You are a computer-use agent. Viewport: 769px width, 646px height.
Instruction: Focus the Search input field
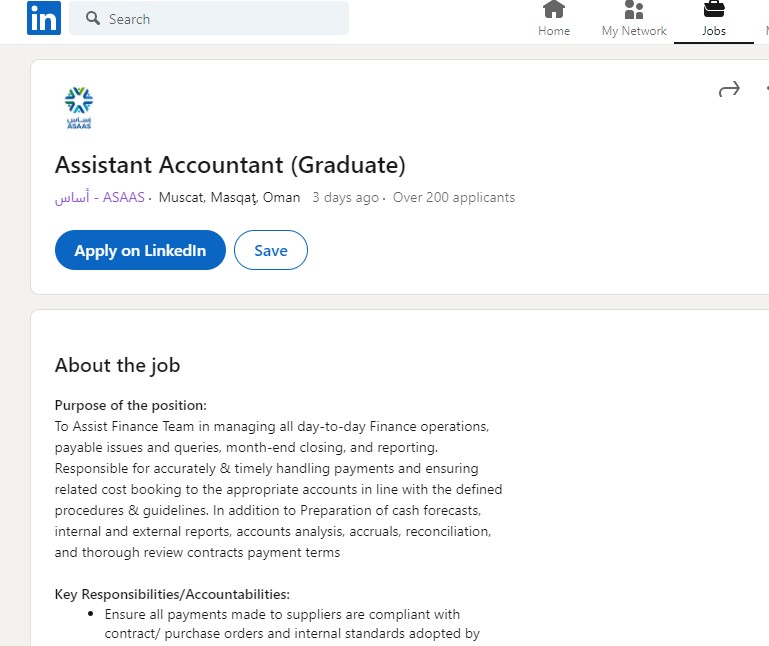[209, 19]
